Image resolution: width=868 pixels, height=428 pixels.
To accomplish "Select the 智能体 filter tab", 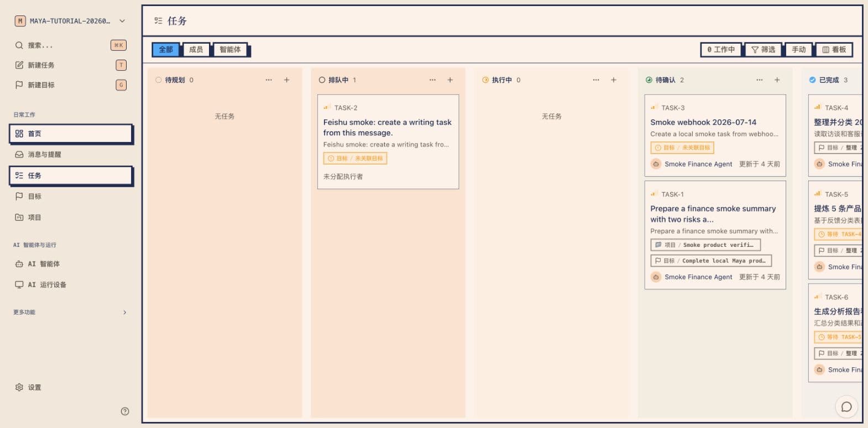I will (230, 50).
